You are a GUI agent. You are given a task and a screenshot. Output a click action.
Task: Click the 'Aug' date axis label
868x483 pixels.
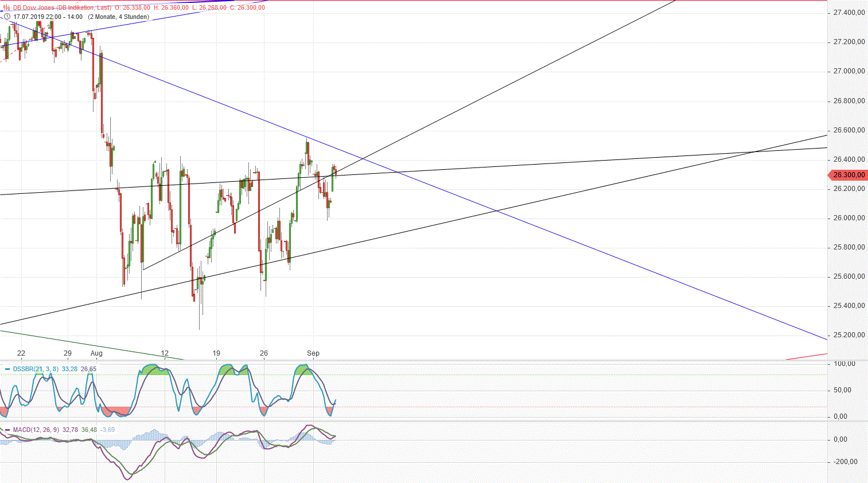pos(96,353)
